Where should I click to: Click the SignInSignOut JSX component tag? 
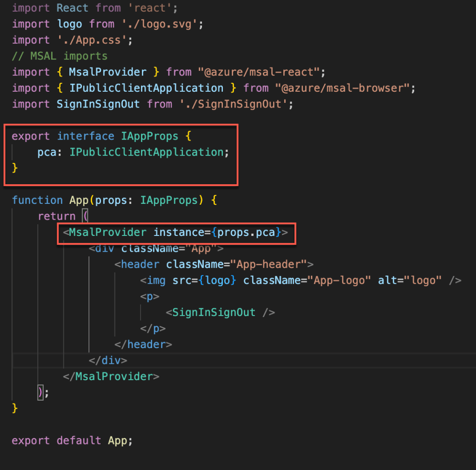[214, 312]
